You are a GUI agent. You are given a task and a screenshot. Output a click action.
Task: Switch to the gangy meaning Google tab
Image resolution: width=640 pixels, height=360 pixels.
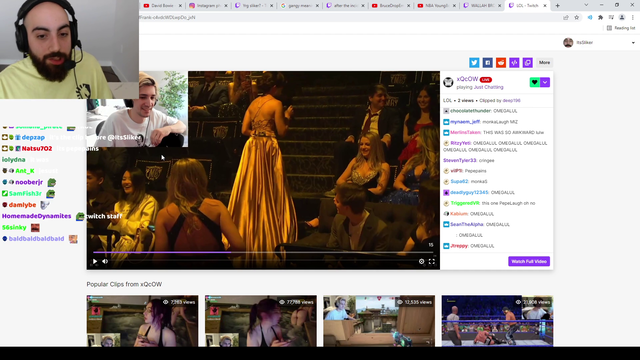[x=299, y=6]
